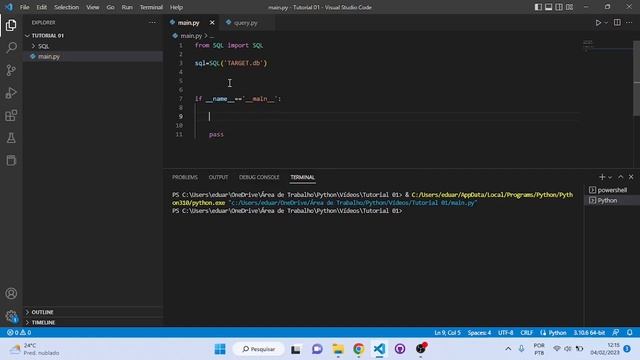Click the editor vertical scrollbar
This screenshot has height=360, width=640.
(636, 78)
